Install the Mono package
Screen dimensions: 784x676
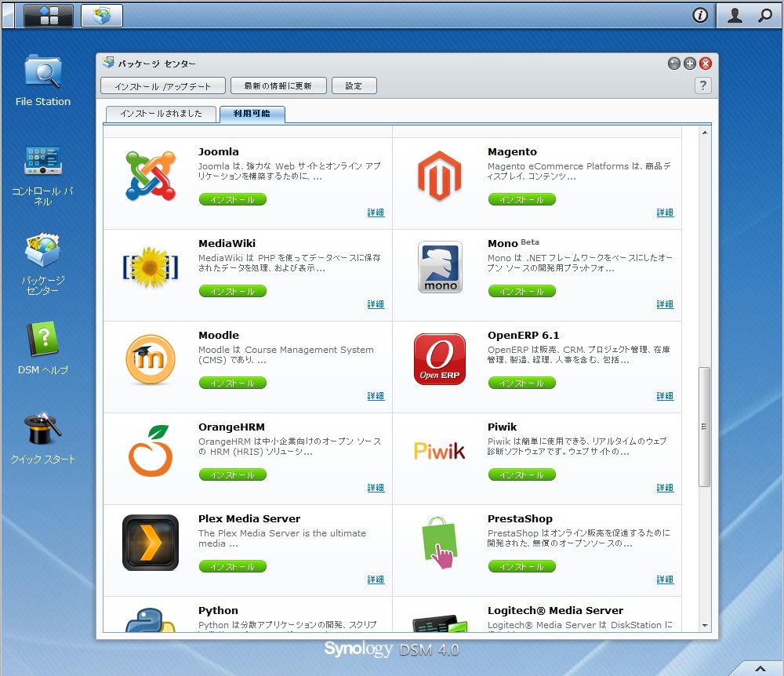522,291
